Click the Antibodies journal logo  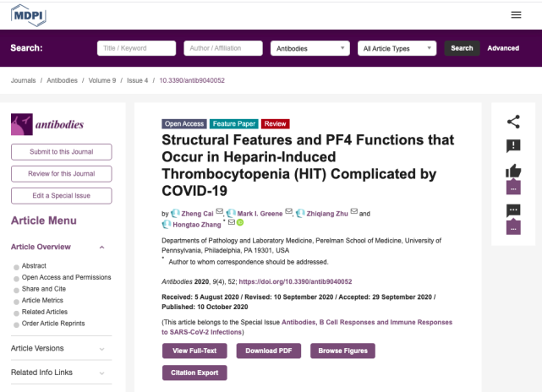click(x=47, y=124)
